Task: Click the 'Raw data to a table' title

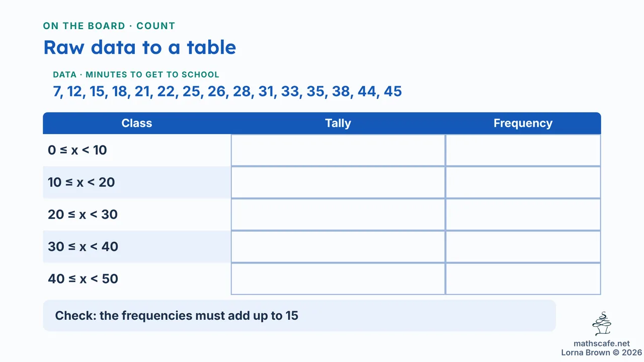Action: 140,47
